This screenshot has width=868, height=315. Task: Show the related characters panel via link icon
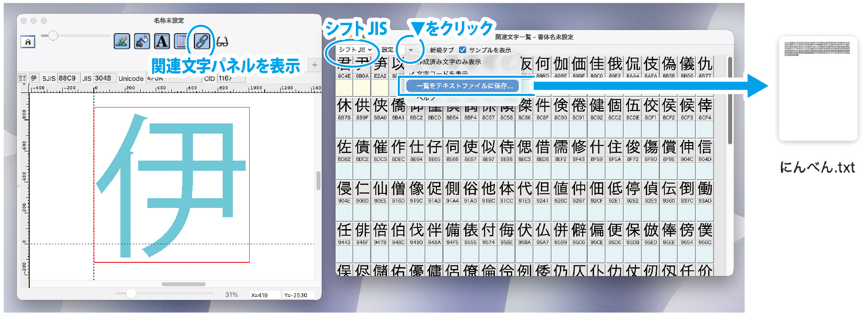click(x=201, y=42)
